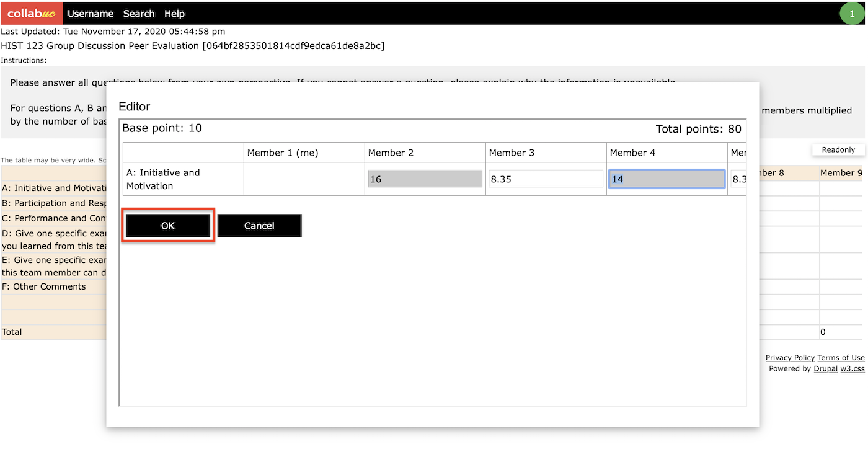The width and height of the screenshot is (868, 457).
Task: Click the 'Editor' dialog title
Action: coord(135,107)
